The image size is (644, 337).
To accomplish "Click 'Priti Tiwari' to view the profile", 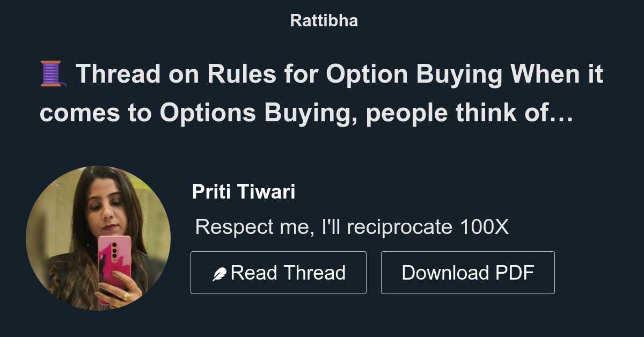I will [x=244, y=192].
